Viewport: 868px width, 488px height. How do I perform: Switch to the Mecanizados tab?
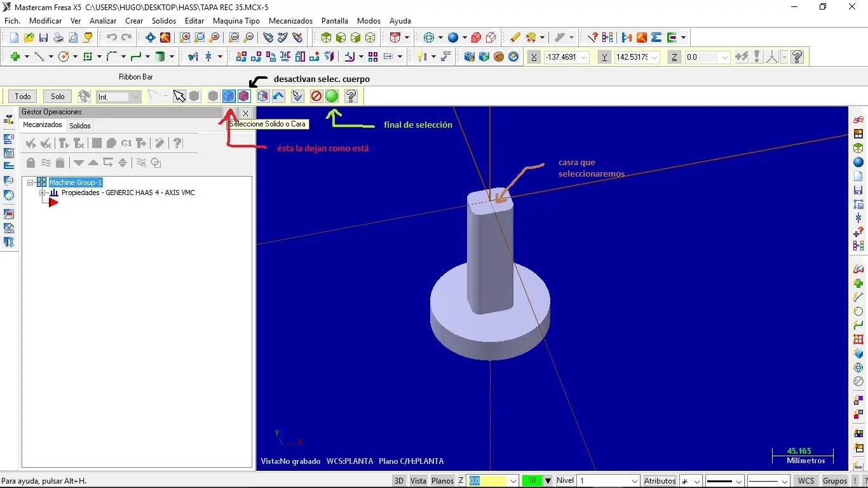[x=43, y=125]
